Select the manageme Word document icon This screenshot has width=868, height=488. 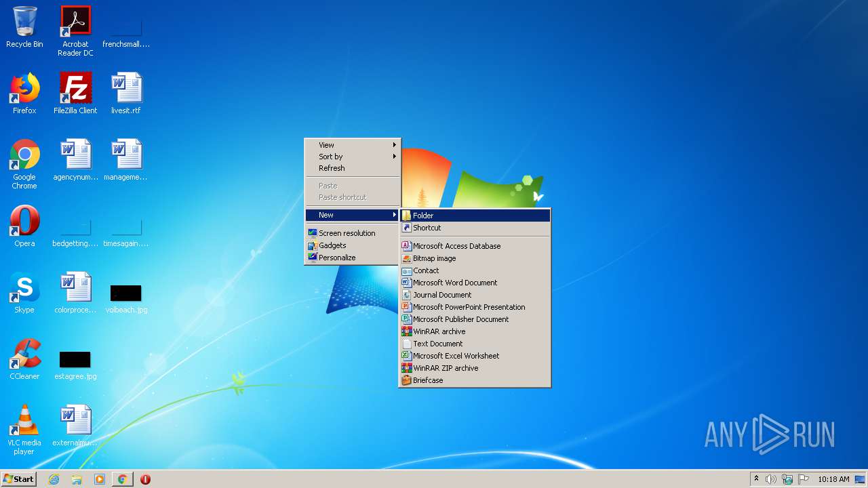[x=126, y=160]
